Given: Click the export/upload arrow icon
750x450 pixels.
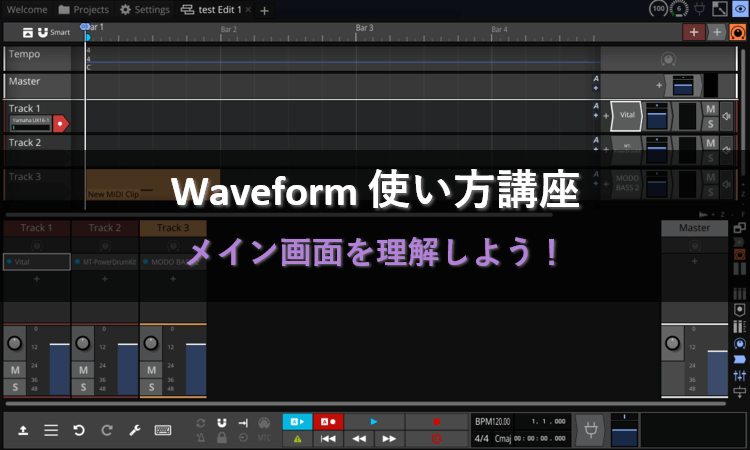Looking at the screenshot, I should coord(23,430).
